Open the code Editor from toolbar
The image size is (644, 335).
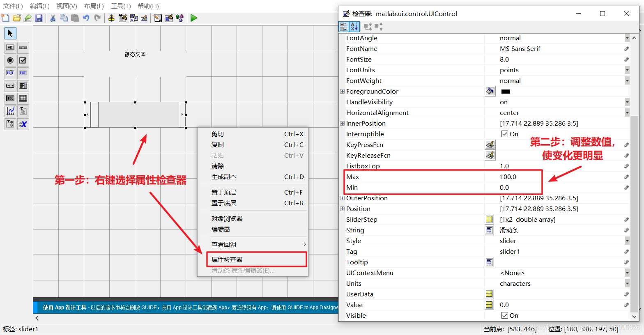click(x=158, y=18)
